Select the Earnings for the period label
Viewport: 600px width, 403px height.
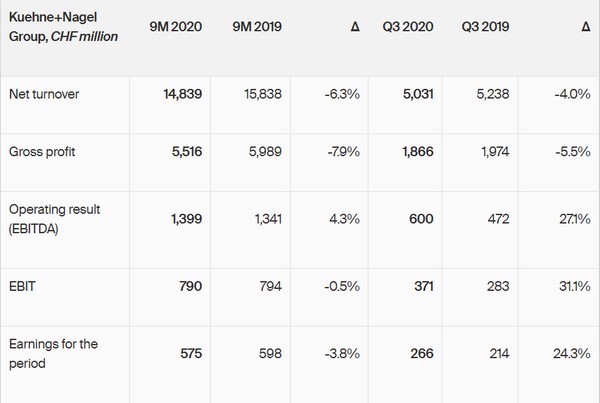[53, 353]
